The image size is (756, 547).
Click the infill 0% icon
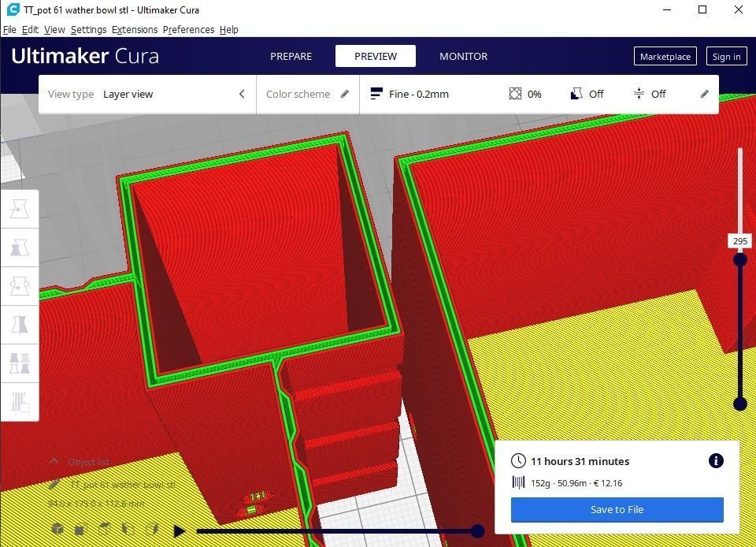[515, 94]
